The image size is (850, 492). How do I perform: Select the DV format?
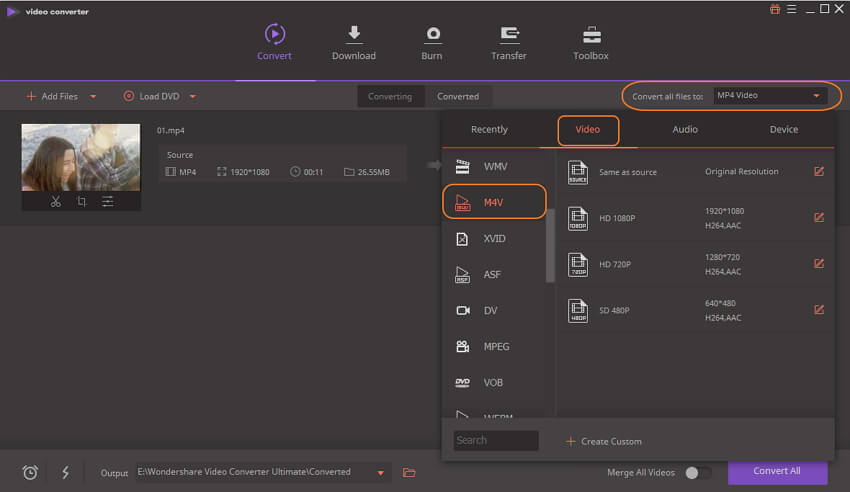494,310
